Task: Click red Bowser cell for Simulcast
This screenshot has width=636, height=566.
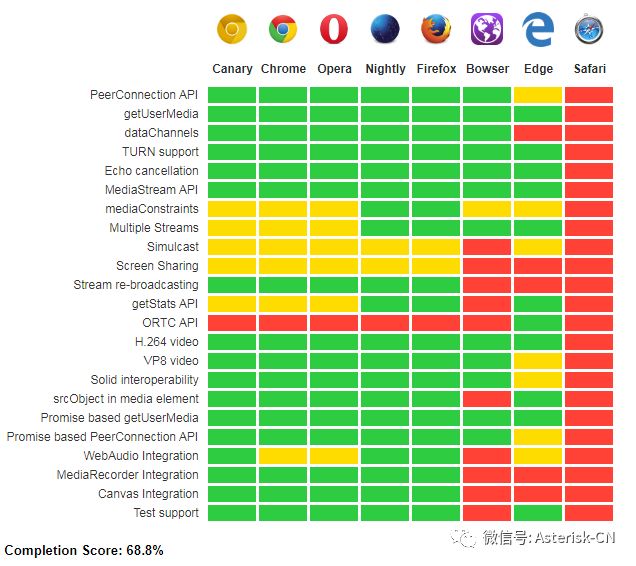Action: point(487,247)
